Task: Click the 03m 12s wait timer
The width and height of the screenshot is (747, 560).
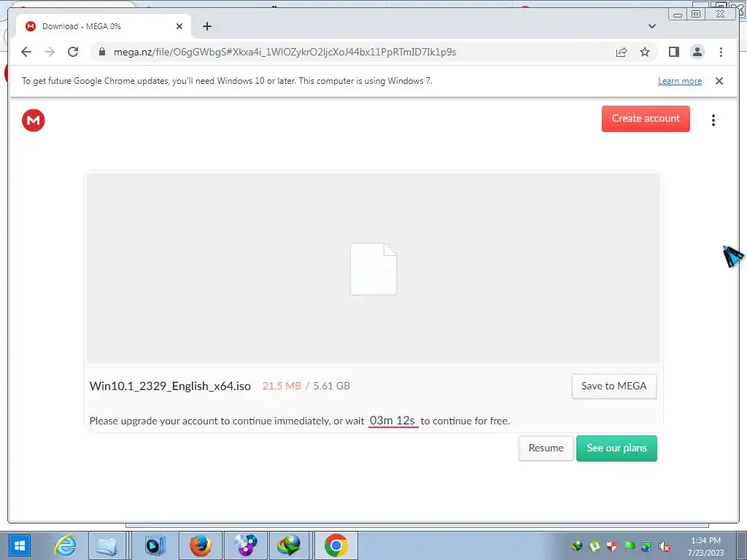Action: 392,421
